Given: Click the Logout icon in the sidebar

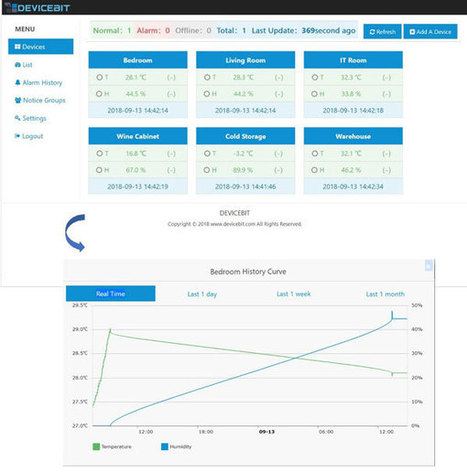Looking at the screenshot, I should [17, 136].
